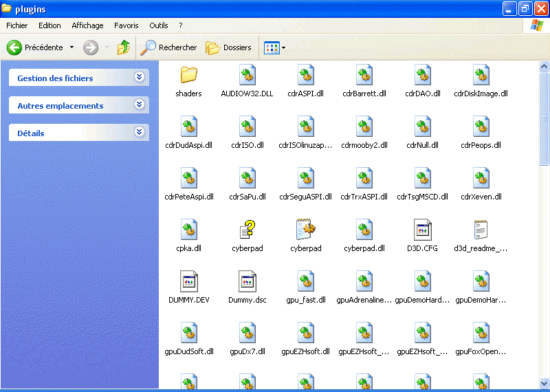
Task: Select the AUDIOW32.DLL file icon
Action: (247, 75)
